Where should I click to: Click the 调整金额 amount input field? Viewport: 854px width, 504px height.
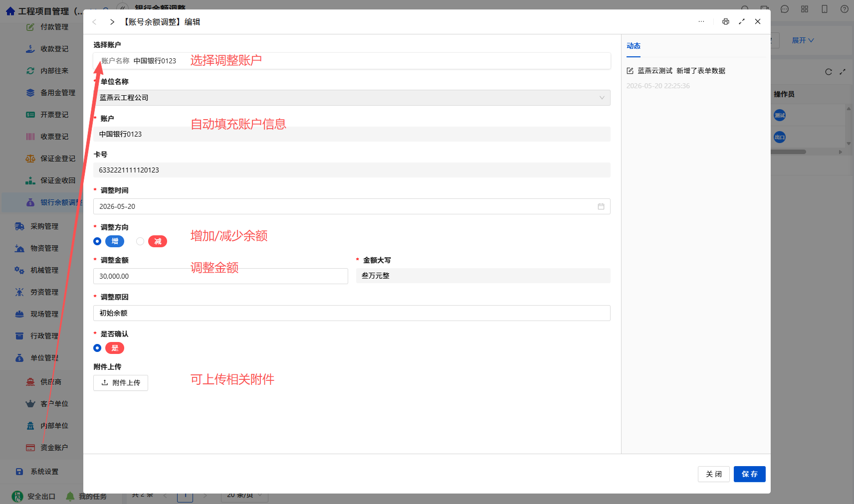220,276
